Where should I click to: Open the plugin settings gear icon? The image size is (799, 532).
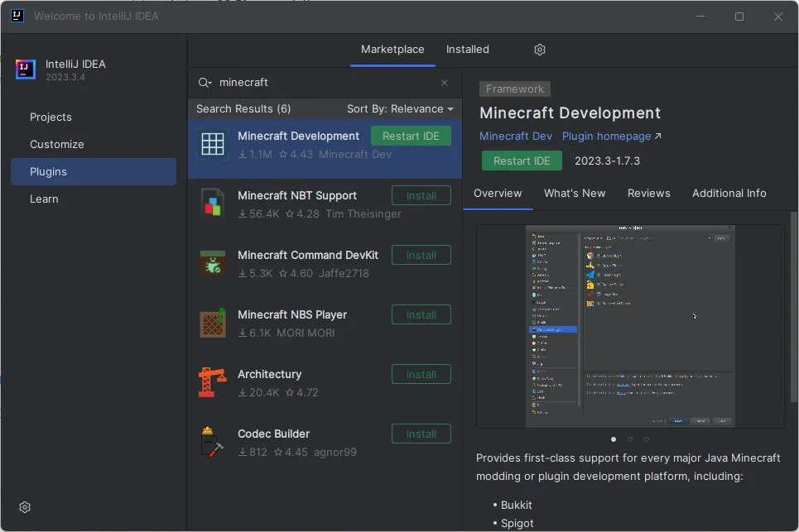[x=540, y=50]
